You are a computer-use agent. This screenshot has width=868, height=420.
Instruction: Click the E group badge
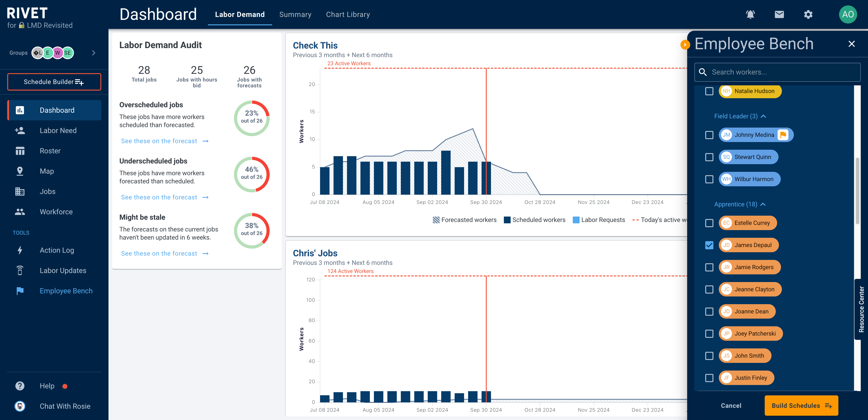48,53
